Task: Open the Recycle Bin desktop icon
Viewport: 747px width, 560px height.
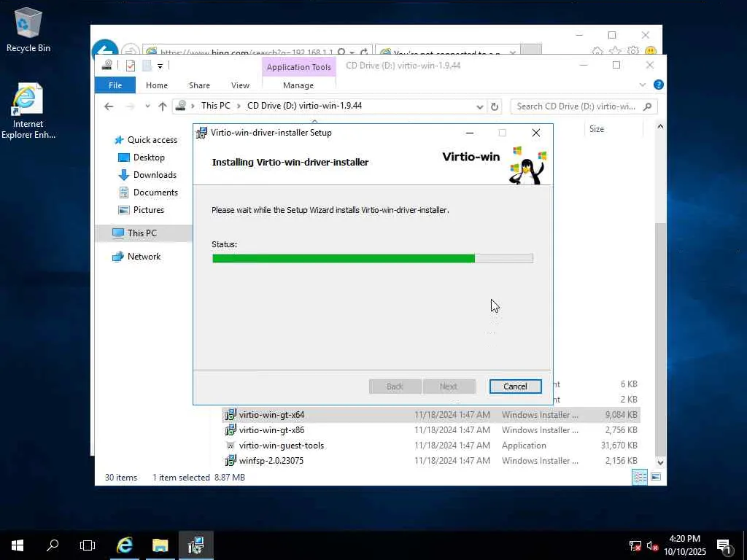Action: click(x=28, y=29)
